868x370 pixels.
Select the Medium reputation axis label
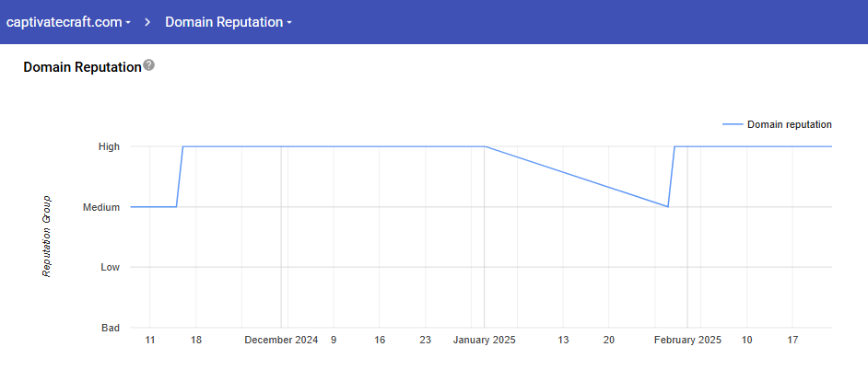coord(101,207)
